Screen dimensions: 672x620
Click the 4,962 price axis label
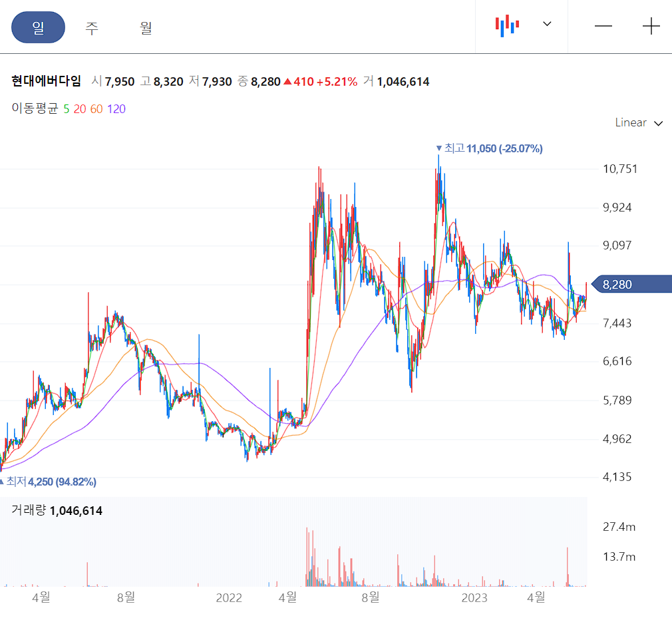617,439
